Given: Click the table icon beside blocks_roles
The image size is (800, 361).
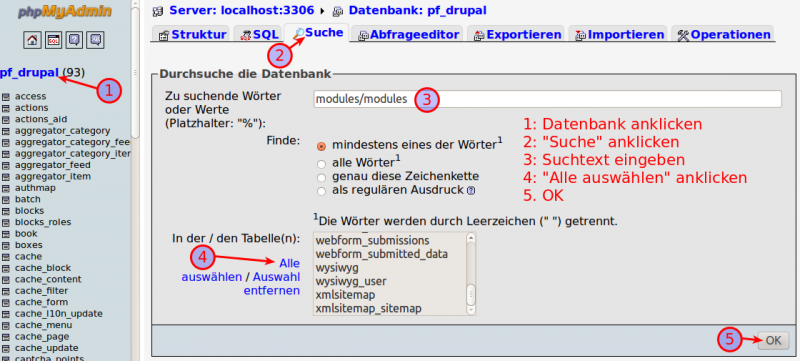Looking at the screenshot, I should pos(6,222).
